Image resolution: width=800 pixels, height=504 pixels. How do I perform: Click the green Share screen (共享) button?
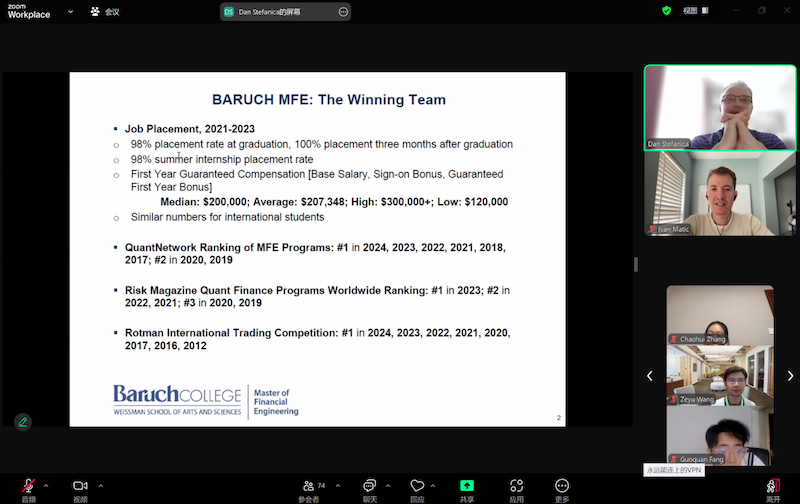(467, 485)
